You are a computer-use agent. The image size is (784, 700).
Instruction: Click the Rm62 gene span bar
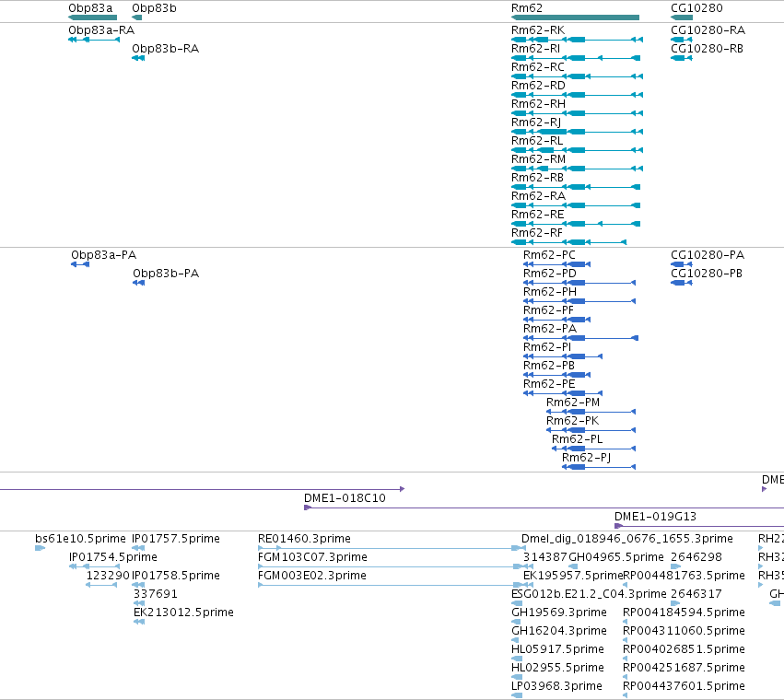click(x=575, y=17)
